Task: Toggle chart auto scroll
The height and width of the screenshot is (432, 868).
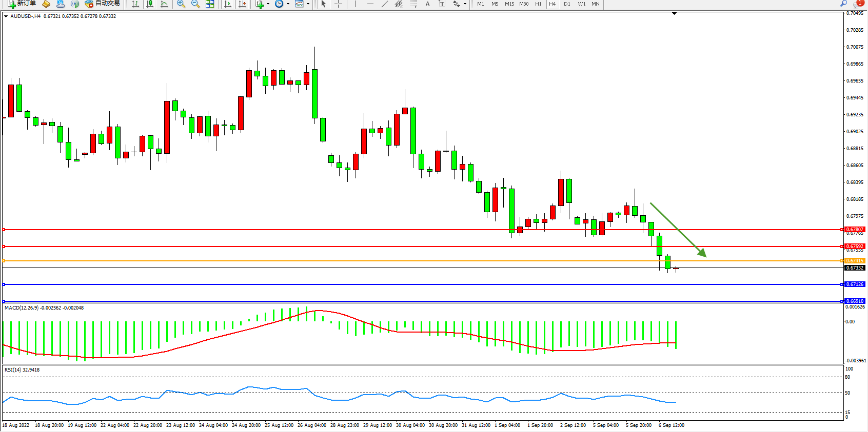Action: tap(228, 4)
